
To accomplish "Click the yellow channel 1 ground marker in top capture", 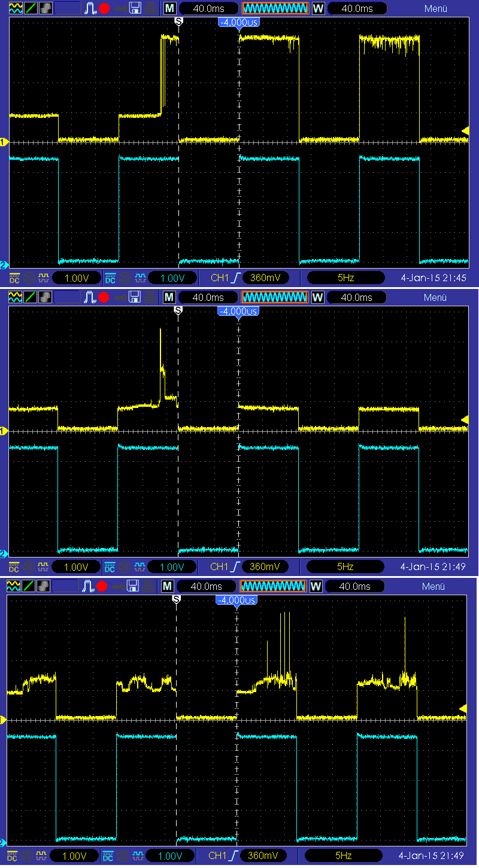I will 3,142.
